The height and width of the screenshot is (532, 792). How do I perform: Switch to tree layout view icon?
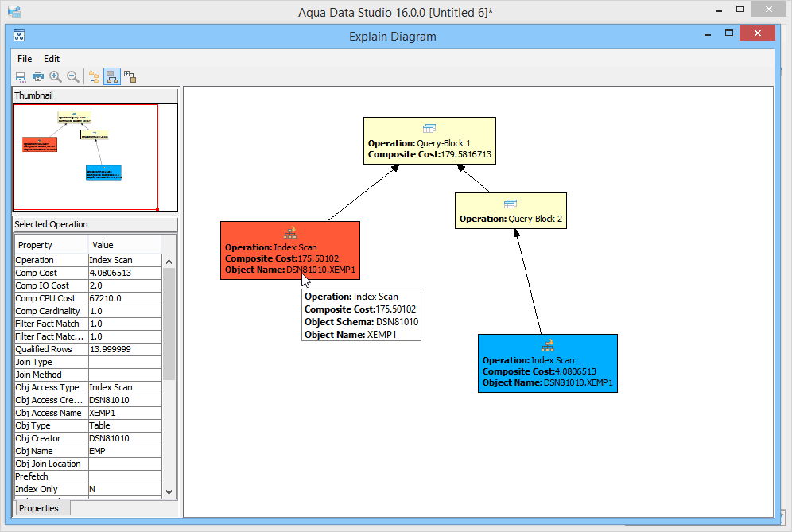coord(94,77)
